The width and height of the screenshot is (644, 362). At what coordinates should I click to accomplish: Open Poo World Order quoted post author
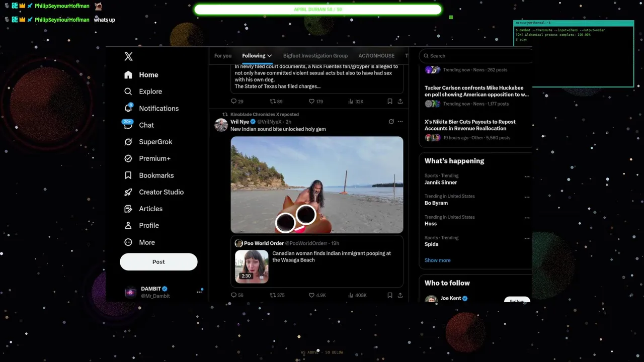[264, 243]
